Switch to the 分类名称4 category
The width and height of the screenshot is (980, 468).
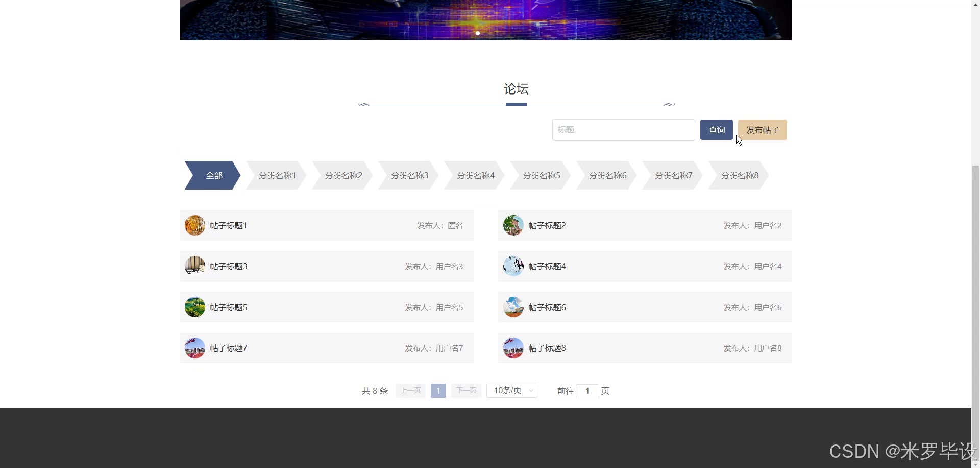coord(475,175)
